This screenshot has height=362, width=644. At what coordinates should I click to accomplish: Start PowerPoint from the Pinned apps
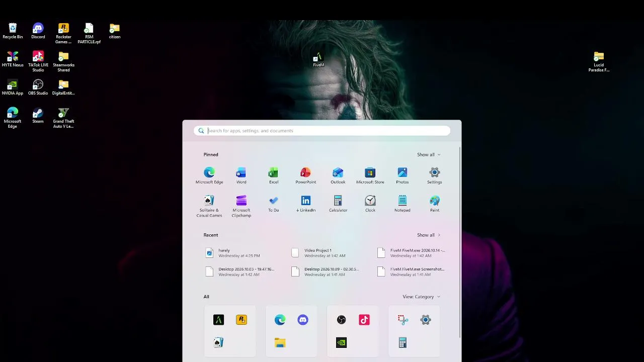306,176
